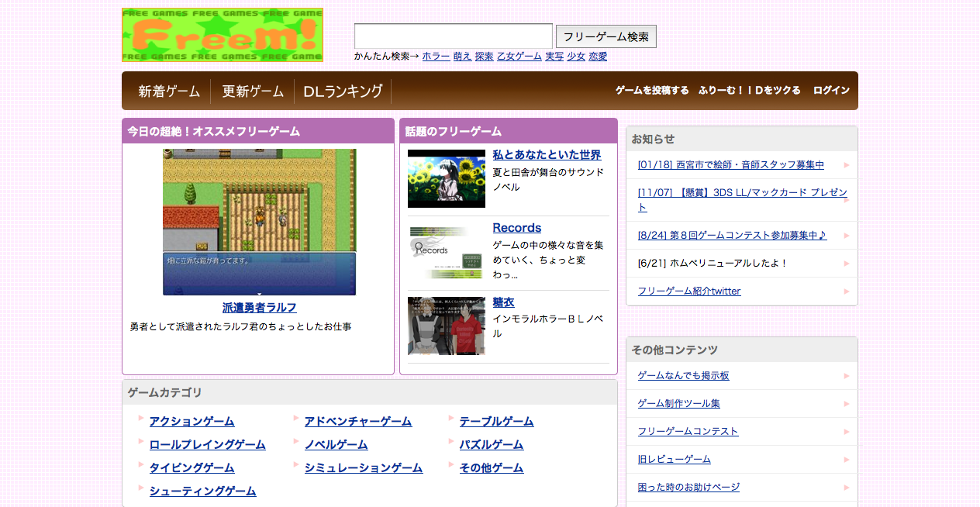
Task: Open the ゲームなんでも掲示板 link
Action: [x=684, y=376]
